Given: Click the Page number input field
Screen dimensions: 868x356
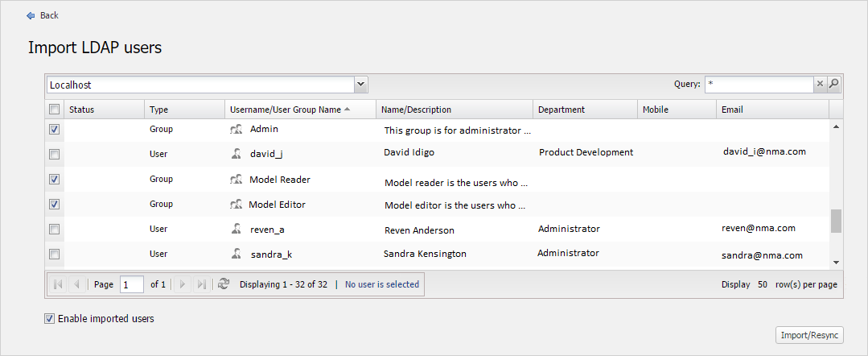Looking at the screenshot, I should pos(131,284).
